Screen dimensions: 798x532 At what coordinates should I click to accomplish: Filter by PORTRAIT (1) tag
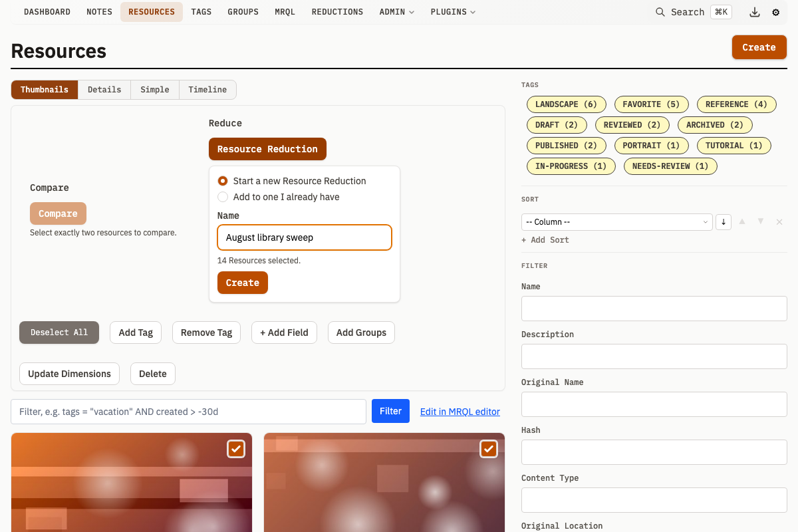click(651, 146)
